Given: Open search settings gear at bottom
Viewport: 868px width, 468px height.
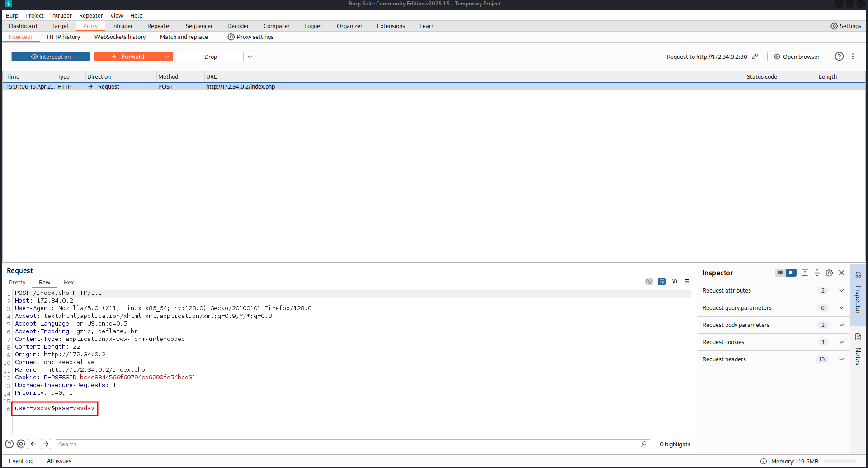Looking at the screenshot, I should pos(21,444).
